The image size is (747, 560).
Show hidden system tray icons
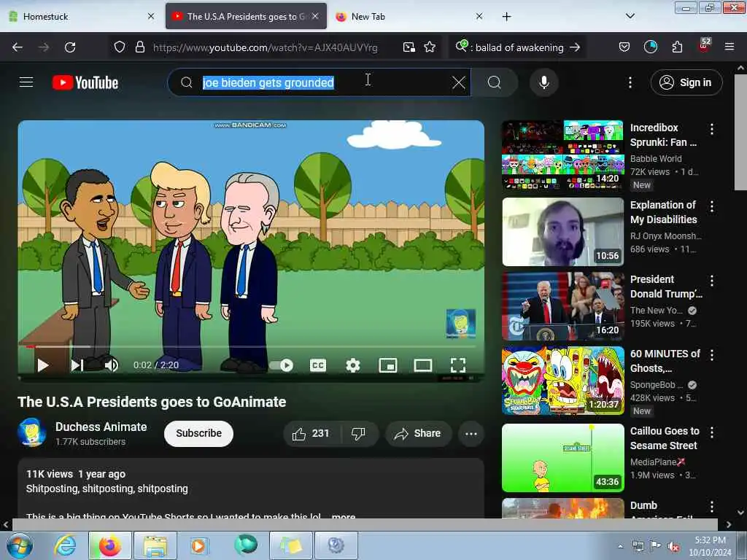pyautogui.click(x=620, y=546)
